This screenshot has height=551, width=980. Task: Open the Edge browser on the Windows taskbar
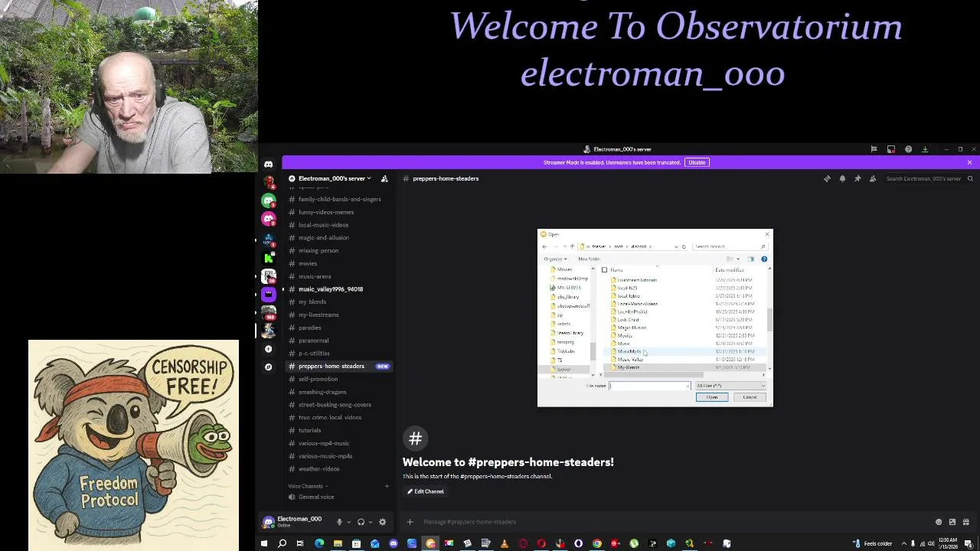[x=319, y=543]
